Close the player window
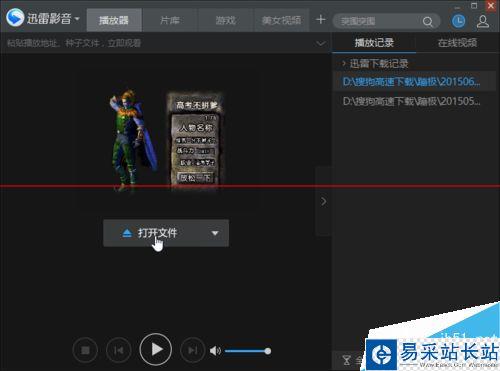Screen dimensions: 500x371 pos(491,6)
